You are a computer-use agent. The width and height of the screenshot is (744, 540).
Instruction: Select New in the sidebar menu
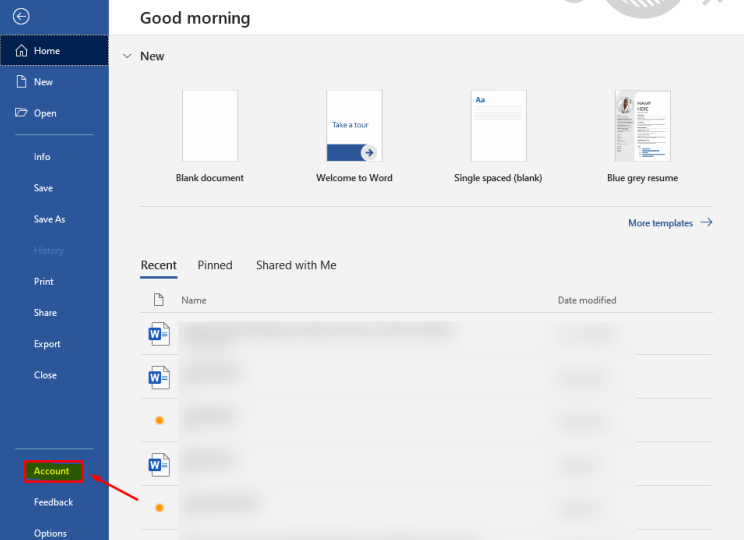(54, 82)
